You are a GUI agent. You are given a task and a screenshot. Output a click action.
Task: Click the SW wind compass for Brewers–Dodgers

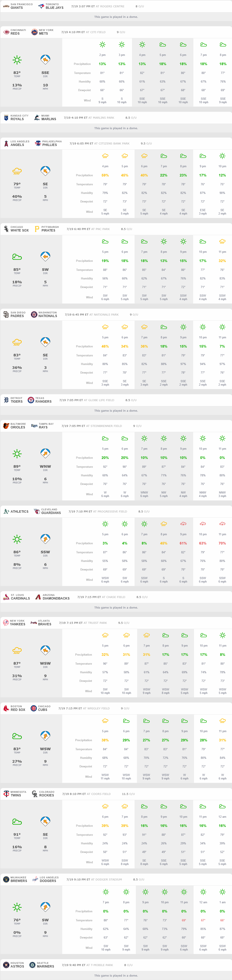pyautogui.click(x=45, y=907)
